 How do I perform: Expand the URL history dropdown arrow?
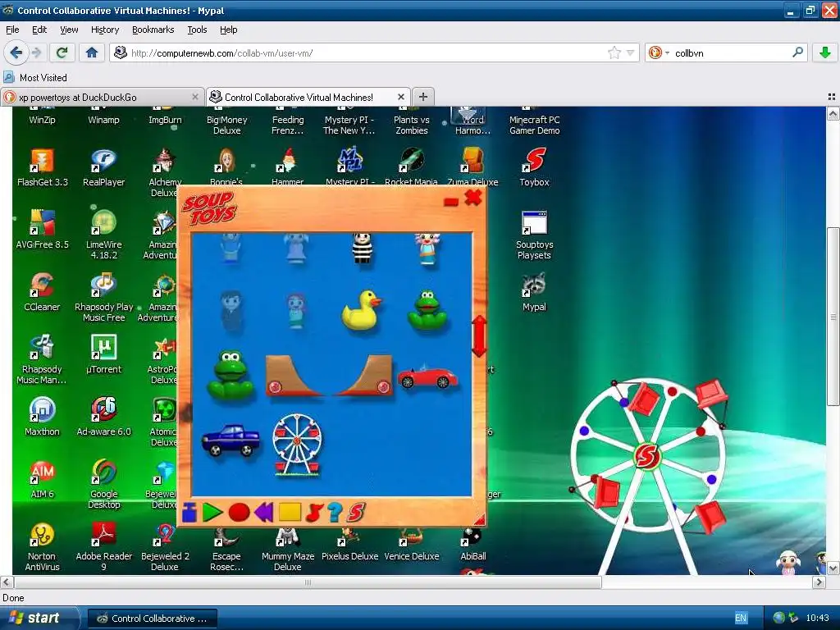(631, 52)
